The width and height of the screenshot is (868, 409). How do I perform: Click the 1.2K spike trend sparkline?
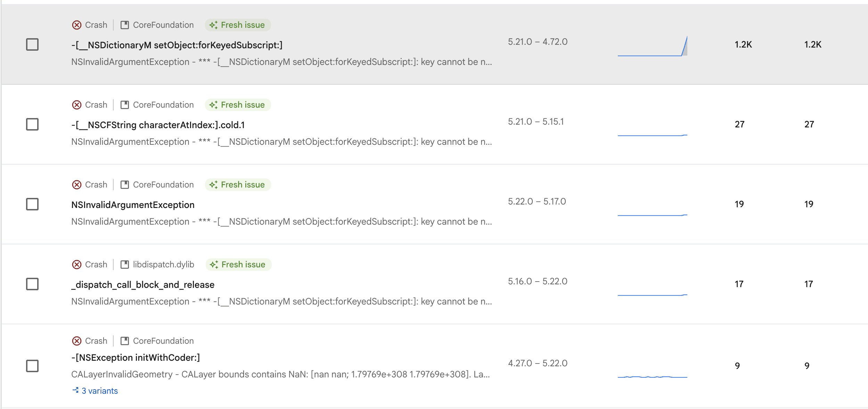pyautogui.click(x=653, y=46)
